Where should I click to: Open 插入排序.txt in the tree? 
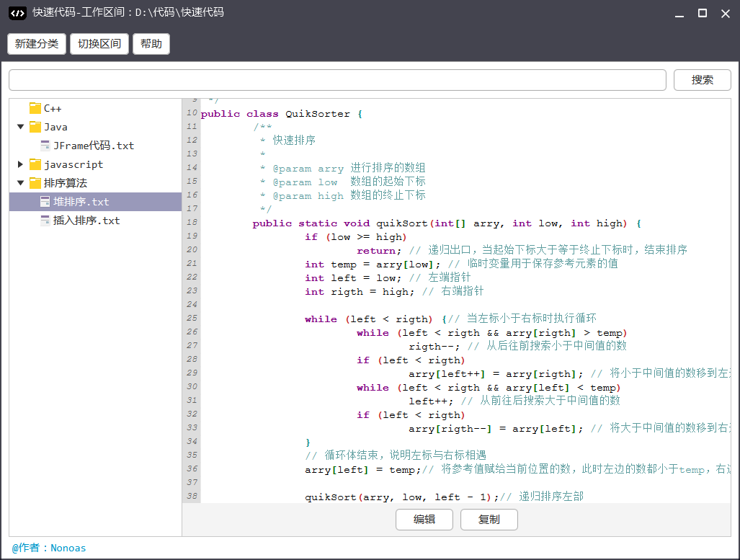point(87,220)
